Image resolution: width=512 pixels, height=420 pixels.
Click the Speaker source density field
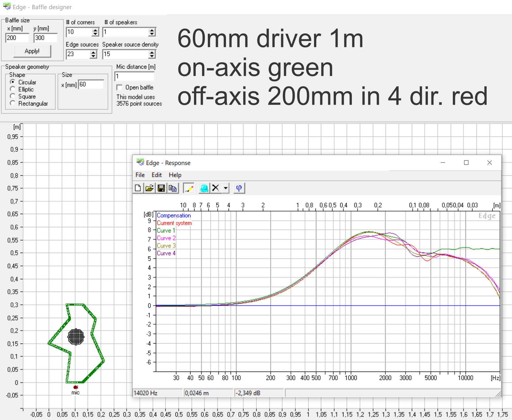coord(126,54)
